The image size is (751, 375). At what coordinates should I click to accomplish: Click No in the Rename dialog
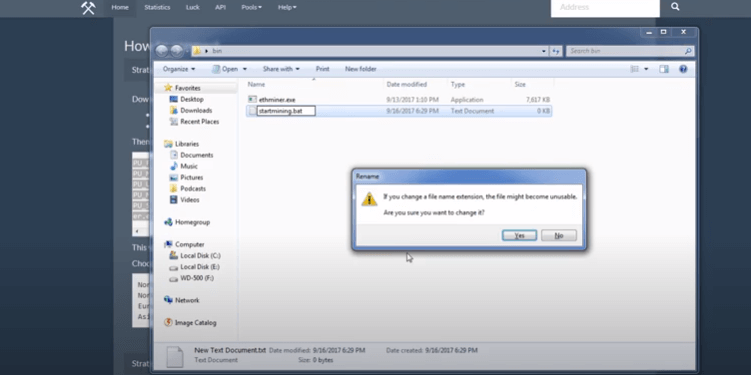pyautogui.click(x=558, y=236)
